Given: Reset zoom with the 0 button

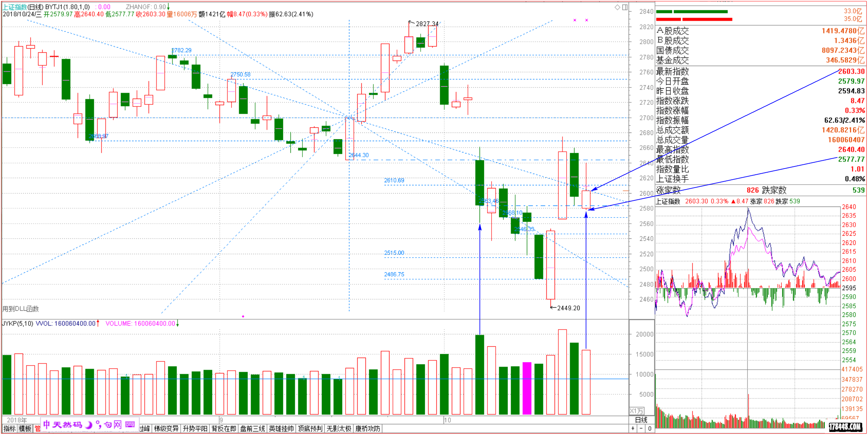Looking at the screenshot, I should click(x=649, y=428).
